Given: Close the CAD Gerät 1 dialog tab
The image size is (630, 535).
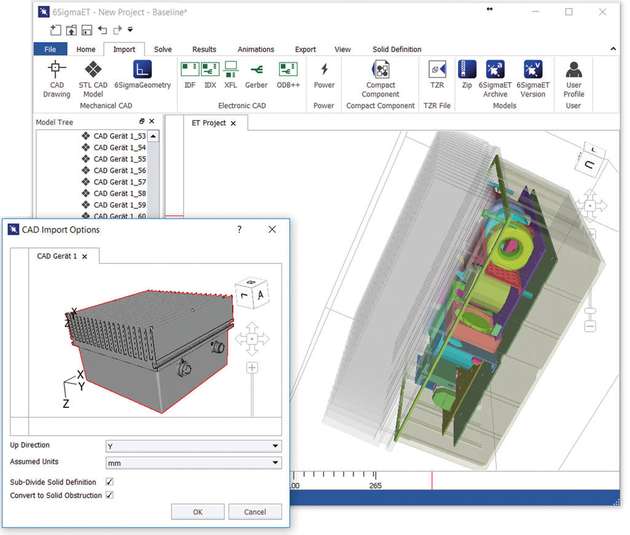Looking at the screenshot, I should (x=84, y=257).
